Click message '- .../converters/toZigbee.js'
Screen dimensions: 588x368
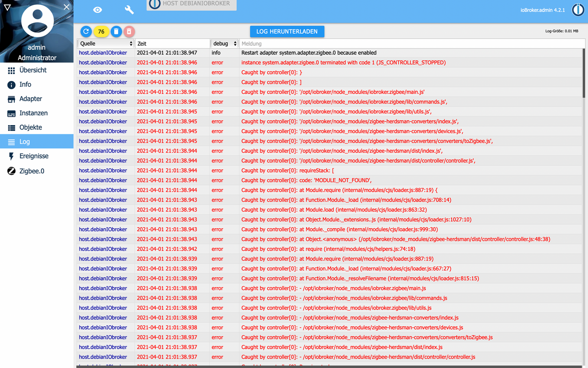pyautogui.click(x=367, y=337)
